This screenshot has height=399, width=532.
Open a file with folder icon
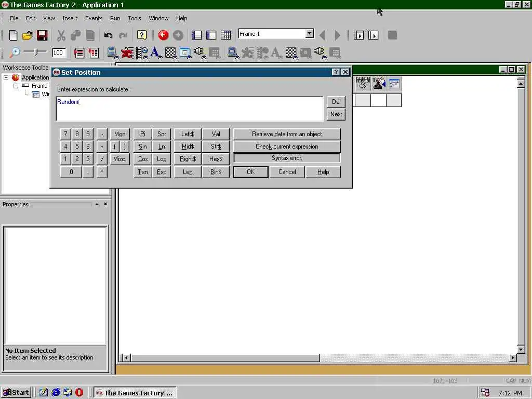28,35
